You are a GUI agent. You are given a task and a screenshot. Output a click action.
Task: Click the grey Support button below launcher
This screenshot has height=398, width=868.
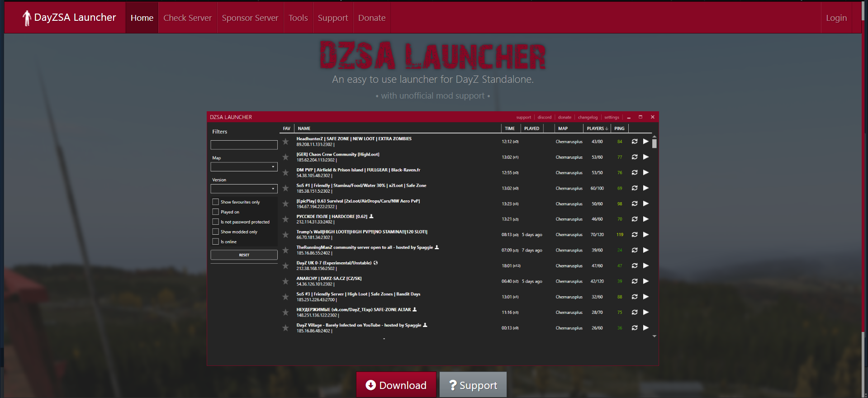click(x=473, y=385)
